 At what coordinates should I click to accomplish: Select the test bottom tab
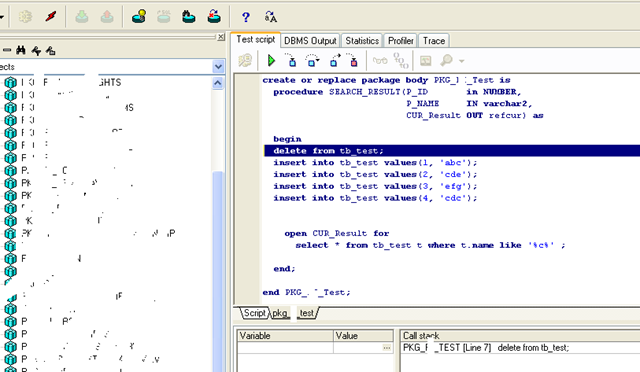(x=307, y=313)
